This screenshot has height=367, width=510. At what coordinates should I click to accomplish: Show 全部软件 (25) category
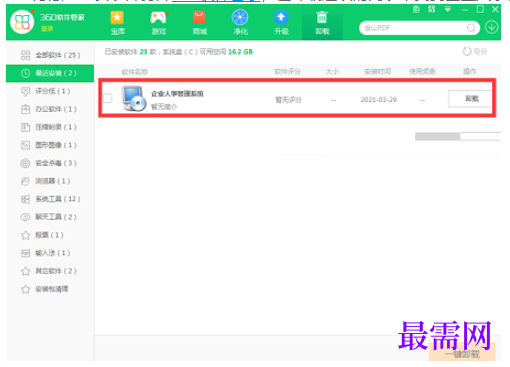50,55
